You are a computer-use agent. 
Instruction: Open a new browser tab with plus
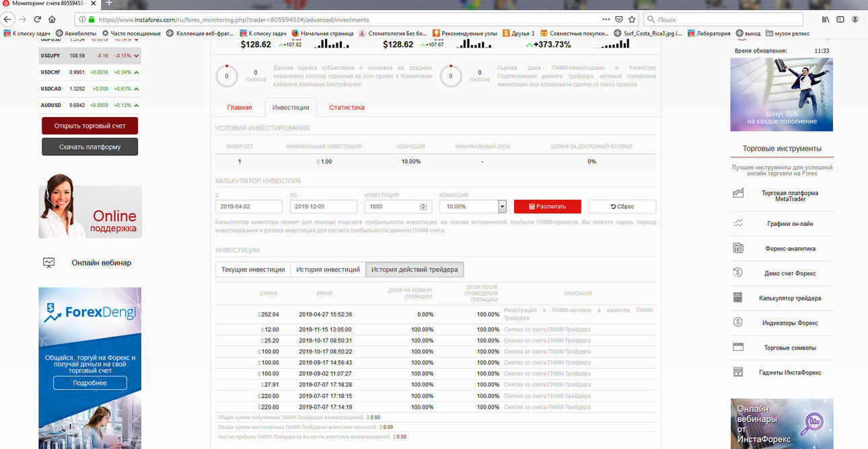[x=110, y=3]
